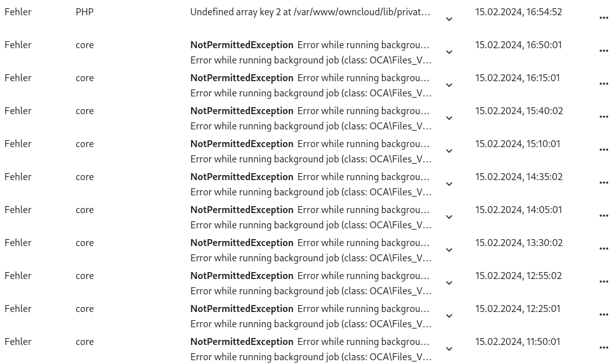Open the three-dot menu for the 16:50:01 entry
This screenshot has height=364, width=616.
(604, 51)
